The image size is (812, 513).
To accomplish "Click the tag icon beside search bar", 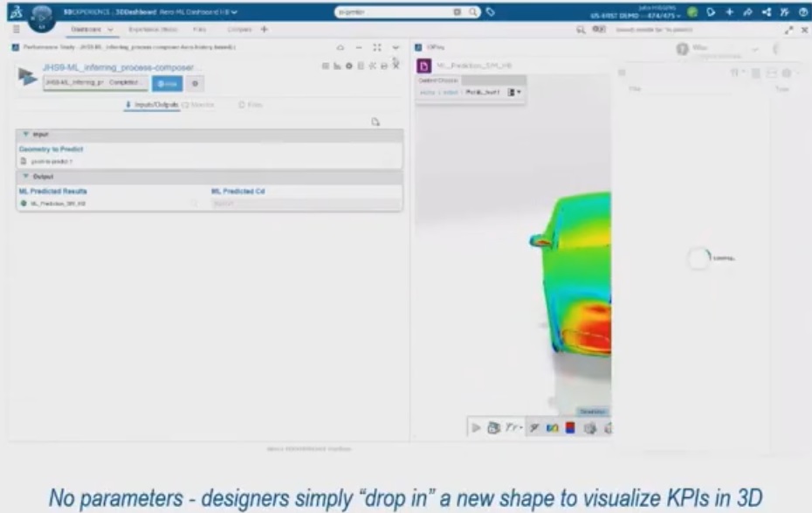I will click(x=490, y=12).
